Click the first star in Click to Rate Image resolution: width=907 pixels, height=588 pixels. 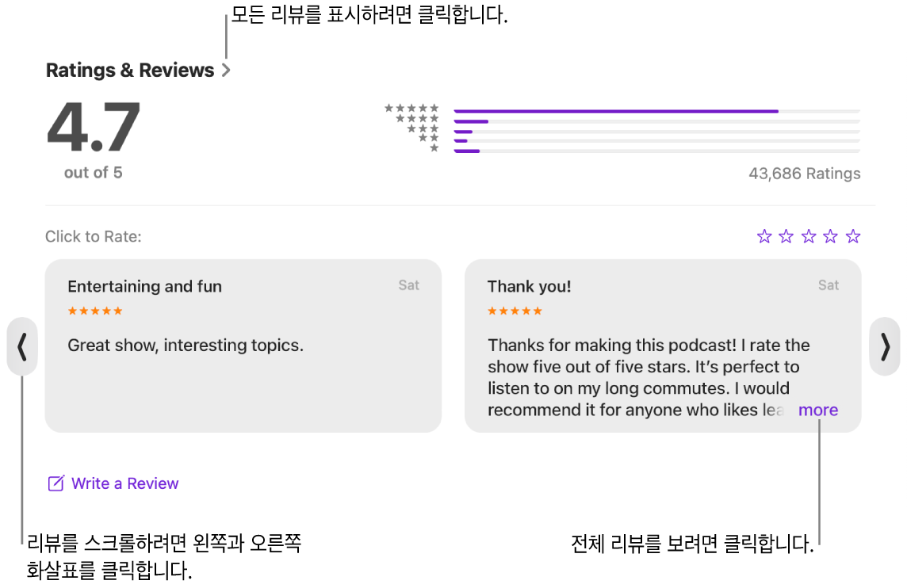click(x=764, y=236)
